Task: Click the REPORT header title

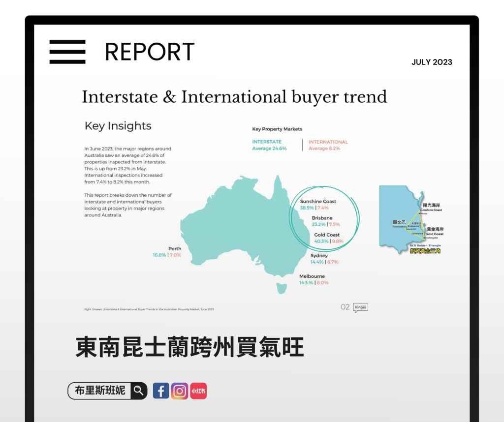Action: pyautogui.click(x=150, y=52)
